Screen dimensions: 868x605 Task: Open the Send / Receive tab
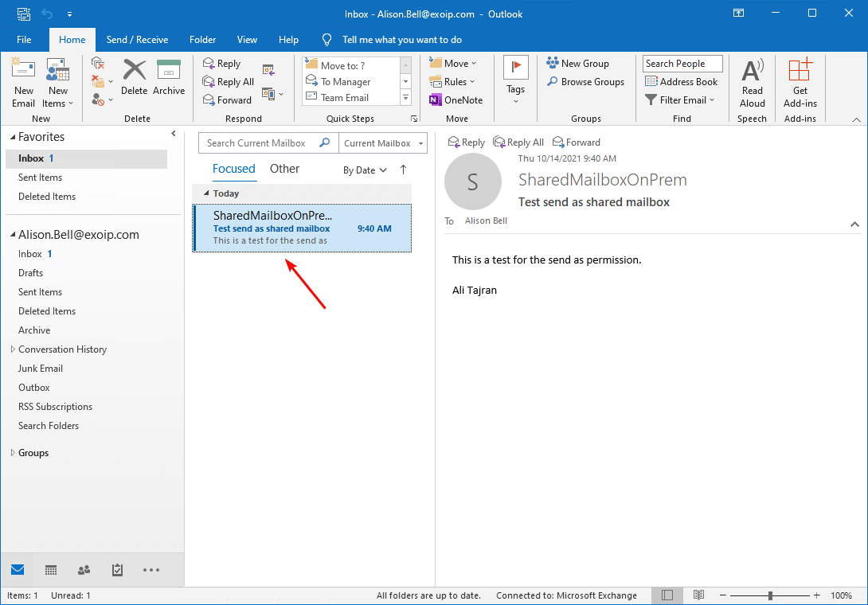click(137, 40)
